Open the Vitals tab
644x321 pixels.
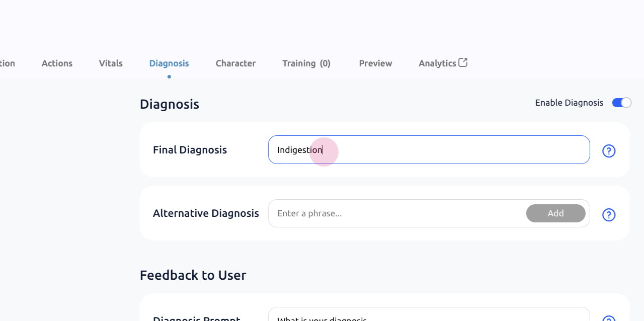coord(111,63)
